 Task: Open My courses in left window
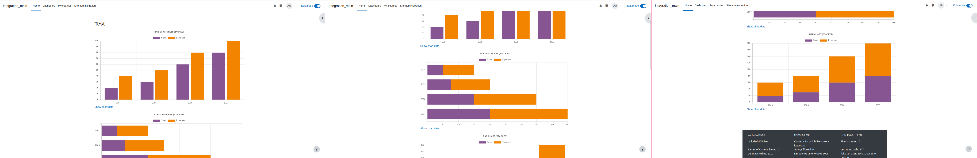click(65, 6)
